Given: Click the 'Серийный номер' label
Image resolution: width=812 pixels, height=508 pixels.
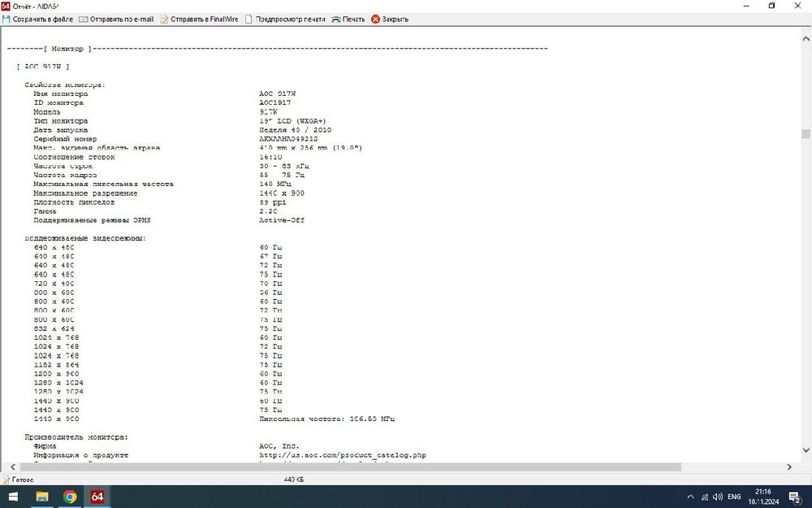Looking at the screenshot, I should 65,139.
